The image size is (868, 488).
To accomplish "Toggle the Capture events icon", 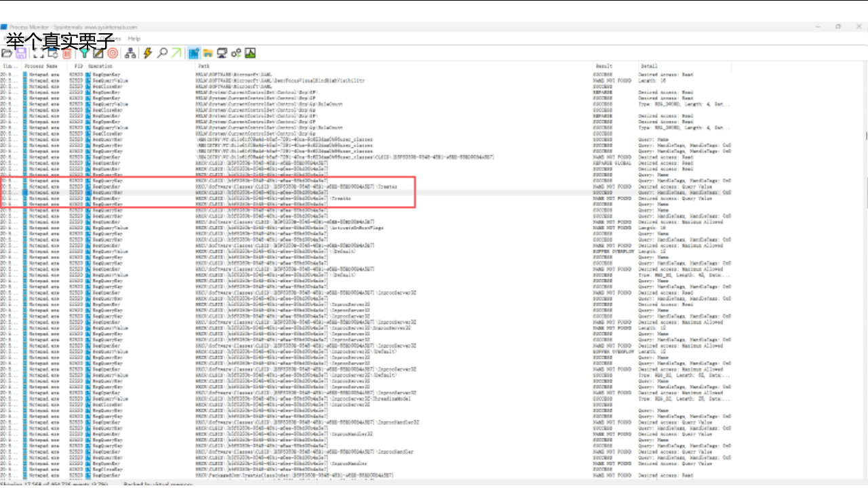I will pos(39,53).
